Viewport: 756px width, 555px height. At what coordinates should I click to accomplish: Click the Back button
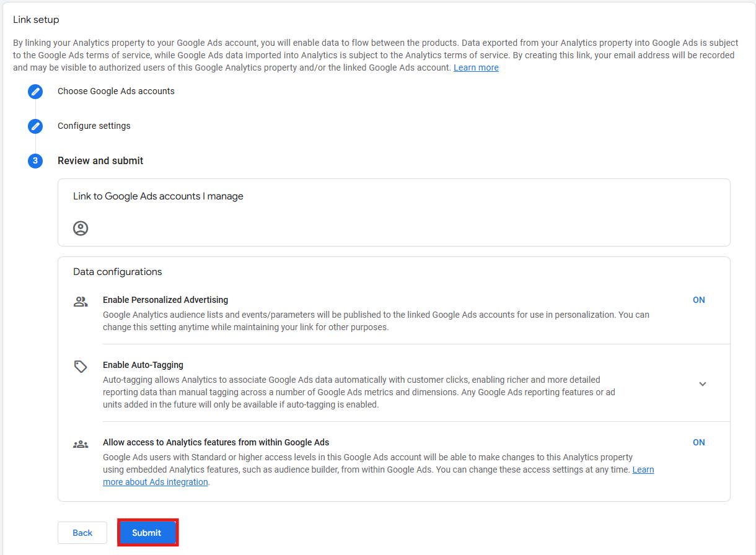click(x=82, y=533)
